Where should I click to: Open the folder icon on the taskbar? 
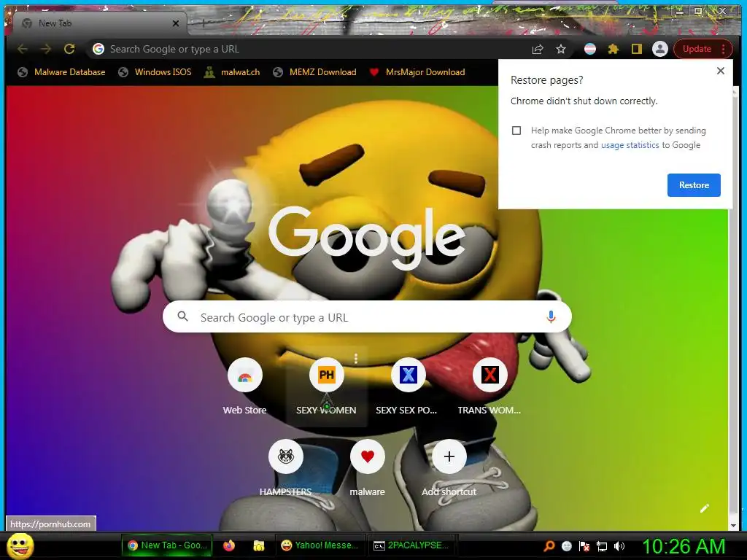coord(259,545)
